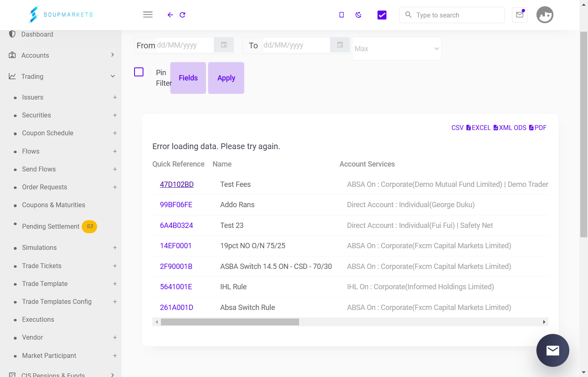Expand the Trade Tickets submenu plus
The image size is (588, 377).
(x=115, y=266)
